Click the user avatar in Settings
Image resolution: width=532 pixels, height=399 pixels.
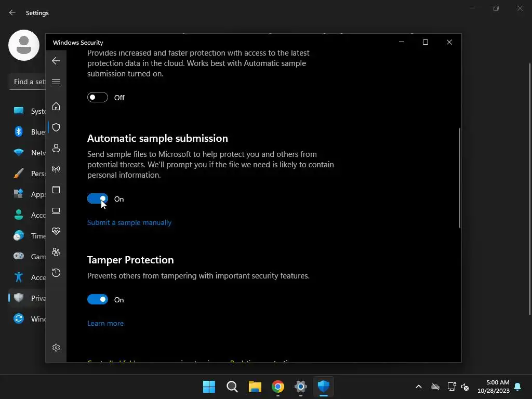coord(24,45)
